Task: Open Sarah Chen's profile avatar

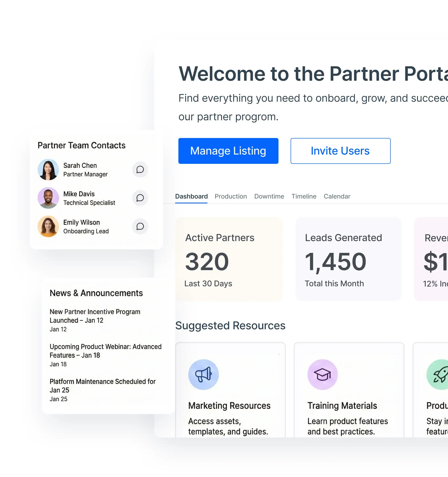Action: click(48, 170)
